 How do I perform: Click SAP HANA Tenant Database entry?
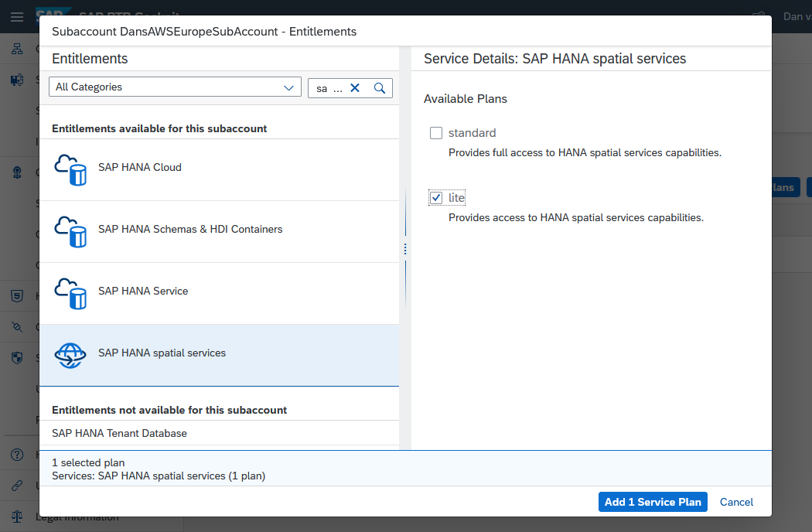219,433
